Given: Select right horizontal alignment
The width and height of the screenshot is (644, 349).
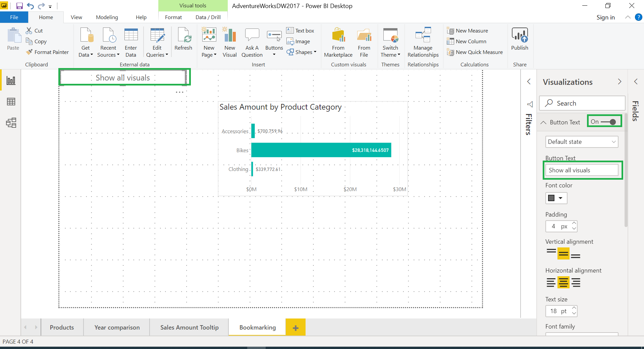Looking at the screenshot, I should tap(576, 283).
